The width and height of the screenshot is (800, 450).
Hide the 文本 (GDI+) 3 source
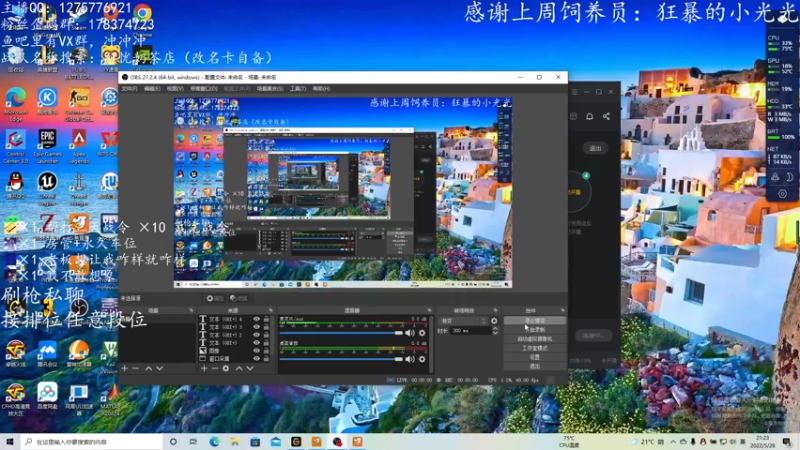click(257, 327)
